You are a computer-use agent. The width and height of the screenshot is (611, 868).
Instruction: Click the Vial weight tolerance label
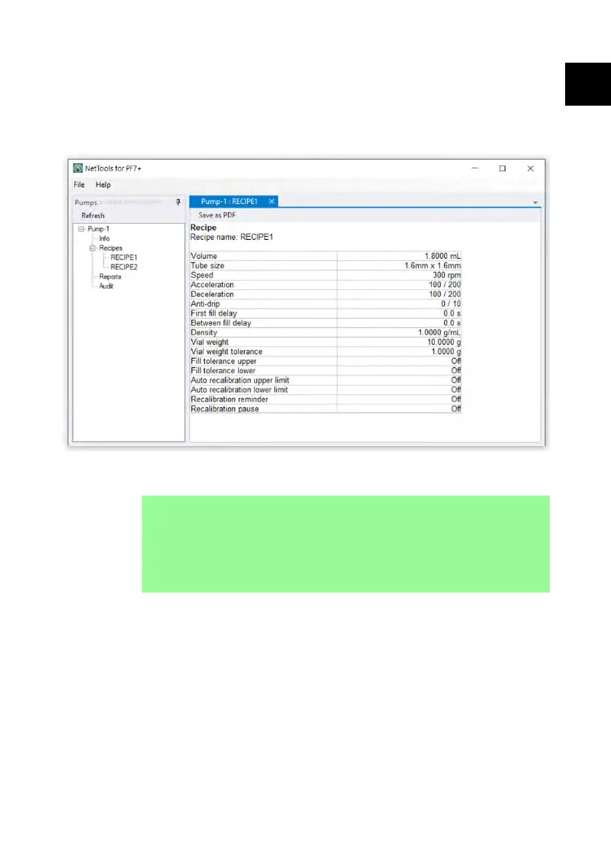coord(226,351)
